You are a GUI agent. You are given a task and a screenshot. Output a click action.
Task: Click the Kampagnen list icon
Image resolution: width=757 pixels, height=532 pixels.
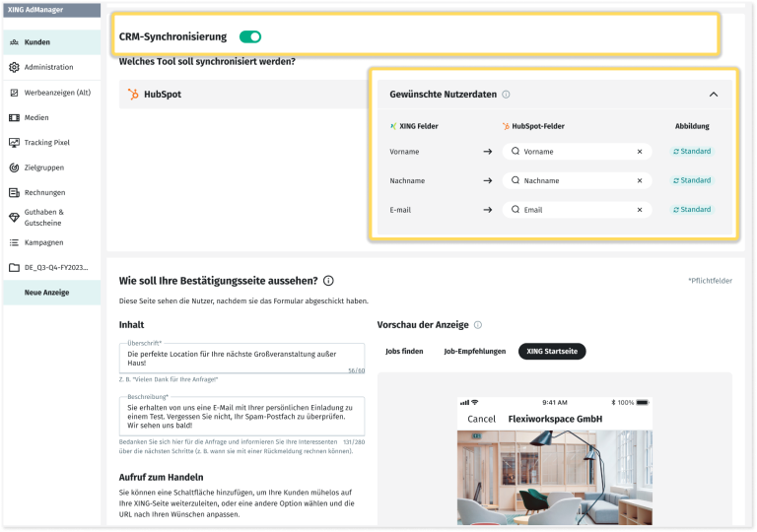click(15, 242)
